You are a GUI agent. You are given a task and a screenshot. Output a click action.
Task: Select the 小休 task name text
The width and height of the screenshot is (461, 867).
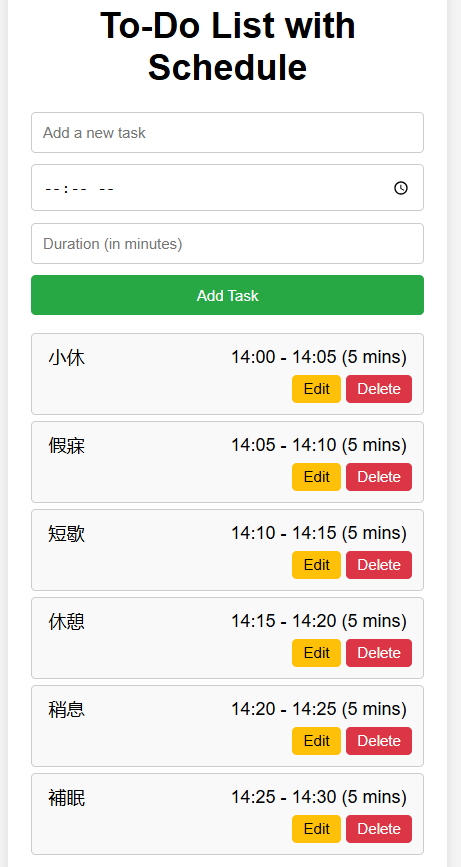point(67,358)
